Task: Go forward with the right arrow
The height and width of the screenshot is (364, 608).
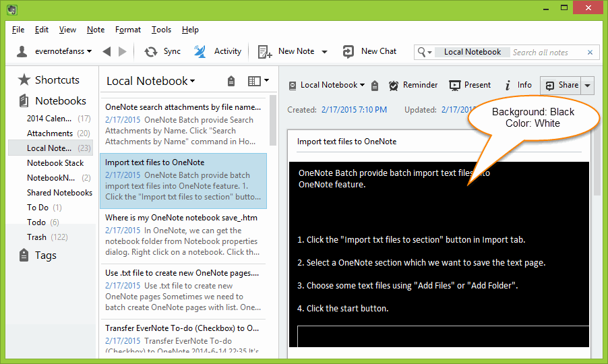Action: tap(122, 51)
